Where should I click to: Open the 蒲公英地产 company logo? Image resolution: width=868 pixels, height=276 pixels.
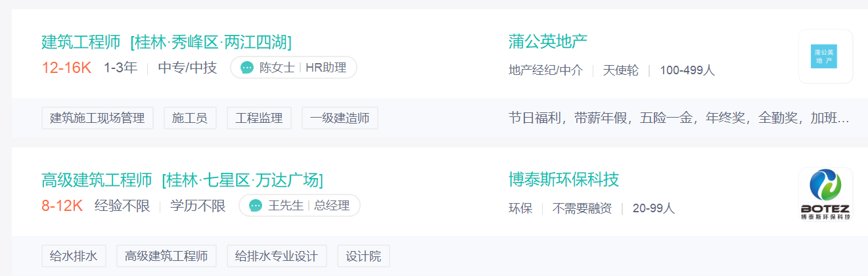(825, 57)
